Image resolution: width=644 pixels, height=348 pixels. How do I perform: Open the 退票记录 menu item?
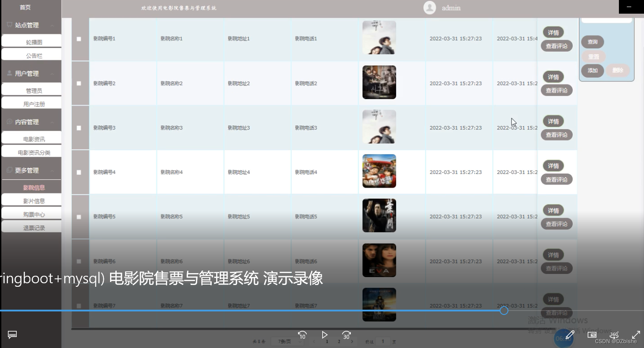pos(31,226)
